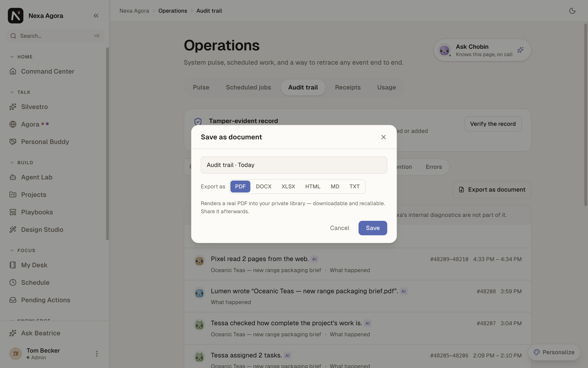Select DOCX export format
The image size is (588, 368).
263,187
